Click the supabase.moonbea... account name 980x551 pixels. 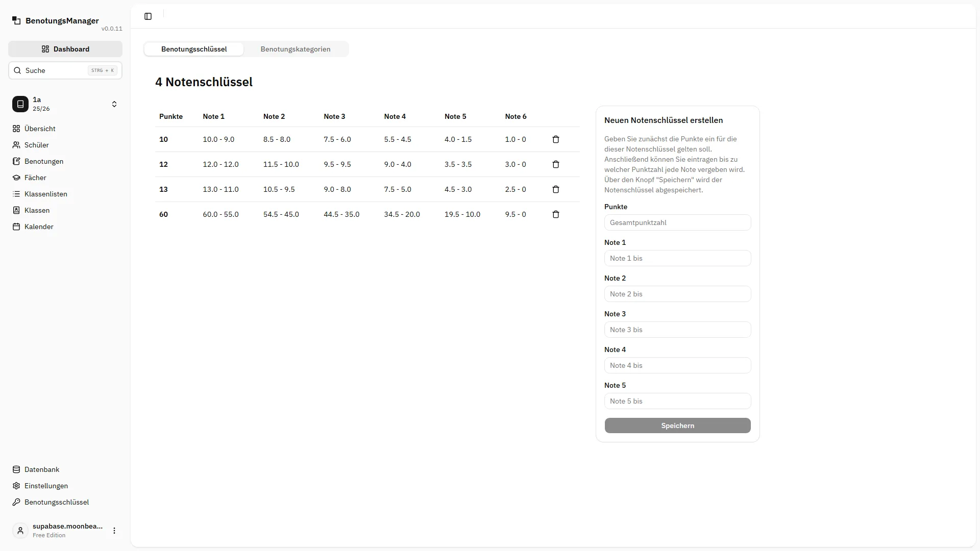tap(67, 526)
